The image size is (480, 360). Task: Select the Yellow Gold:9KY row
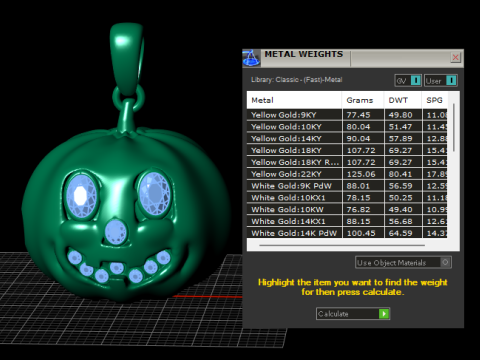pyautogui.click(x=347, y=115)
